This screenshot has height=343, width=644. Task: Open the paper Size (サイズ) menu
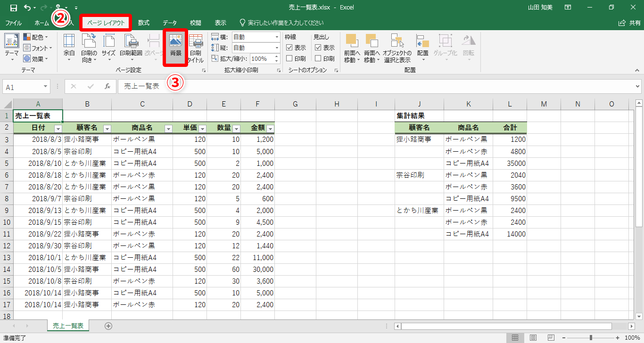(x=108, y=48)
